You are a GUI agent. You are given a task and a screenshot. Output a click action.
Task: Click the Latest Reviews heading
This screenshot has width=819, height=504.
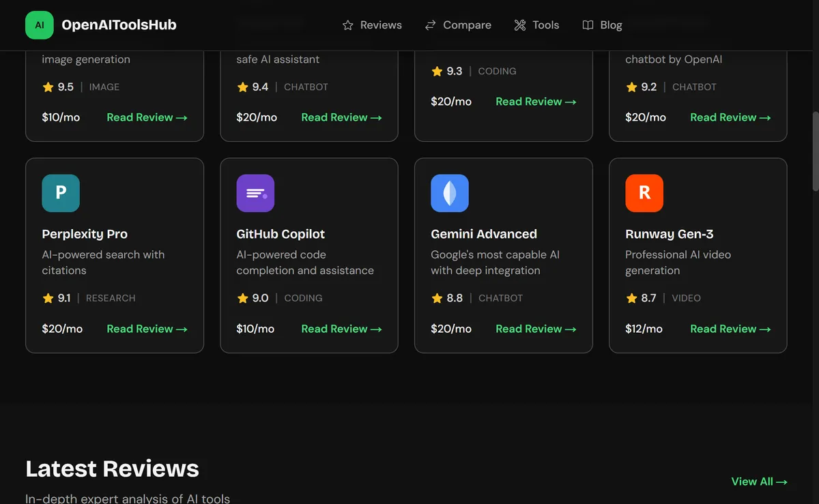click(x=112, y=469)
